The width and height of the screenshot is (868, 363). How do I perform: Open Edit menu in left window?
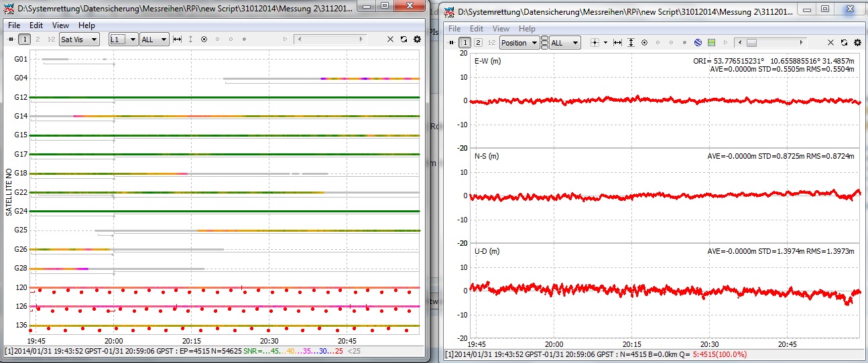(37, 25)
